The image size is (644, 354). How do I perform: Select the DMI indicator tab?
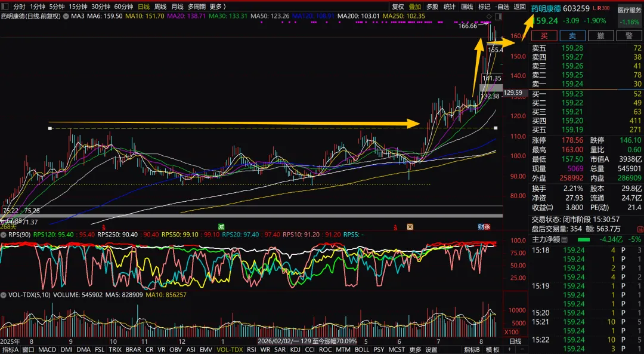click(67, 349)
